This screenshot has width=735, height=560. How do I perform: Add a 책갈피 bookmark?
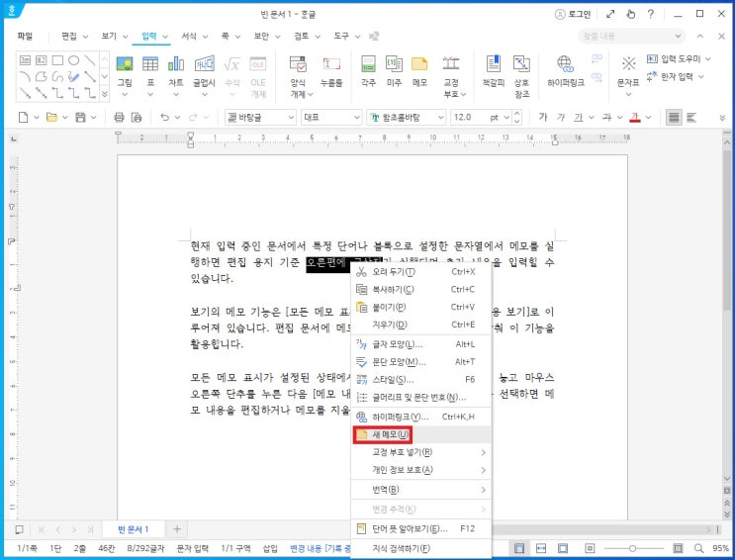(x=495, y=71)
